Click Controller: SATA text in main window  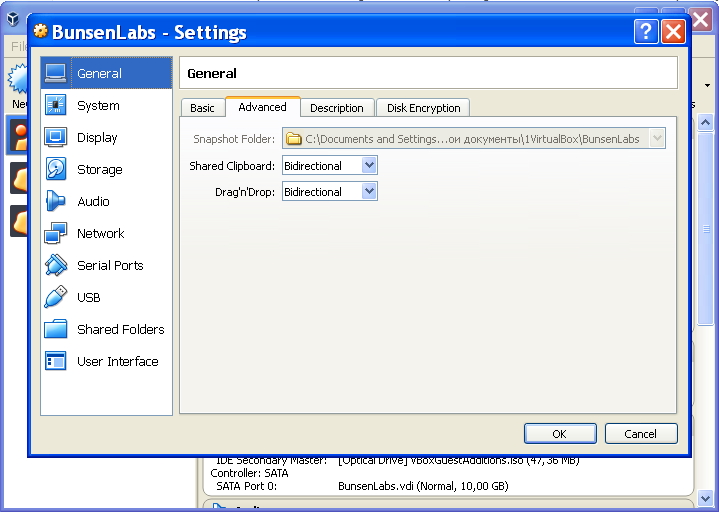(249, 473)
